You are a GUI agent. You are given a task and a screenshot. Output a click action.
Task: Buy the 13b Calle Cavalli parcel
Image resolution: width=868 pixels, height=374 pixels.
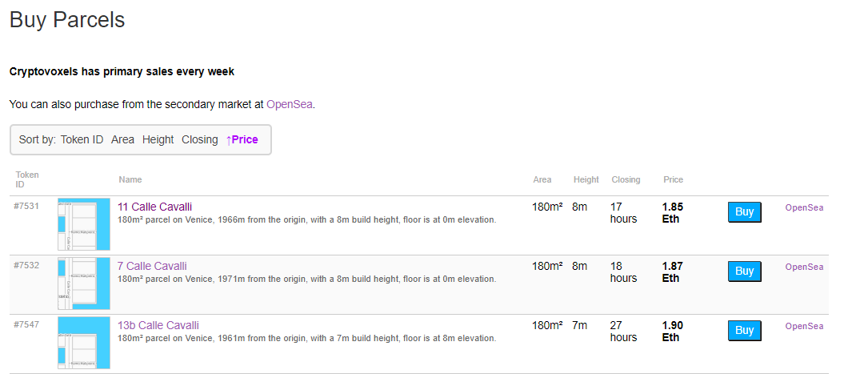(744, 331)
